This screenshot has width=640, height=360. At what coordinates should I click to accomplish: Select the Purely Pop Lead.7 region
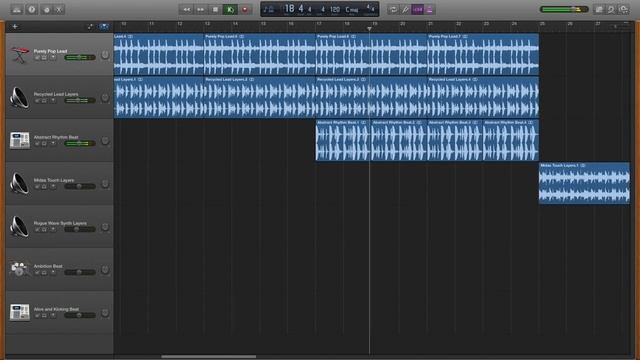483,54
